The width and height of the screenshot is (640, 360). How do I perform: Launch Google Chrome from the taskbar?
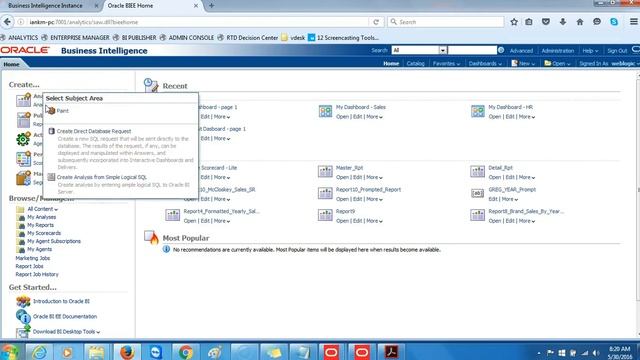click(185, 352)
